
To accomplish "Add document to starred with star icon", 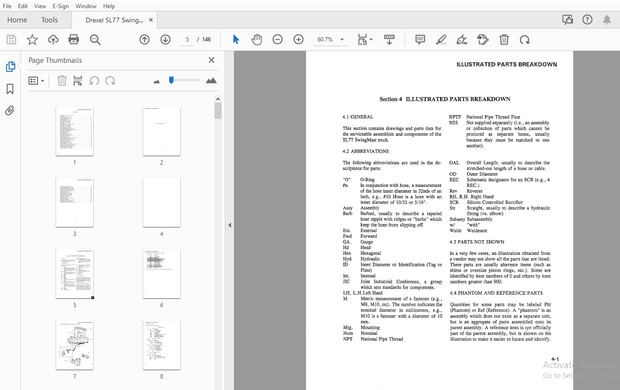I will (32, 40).
